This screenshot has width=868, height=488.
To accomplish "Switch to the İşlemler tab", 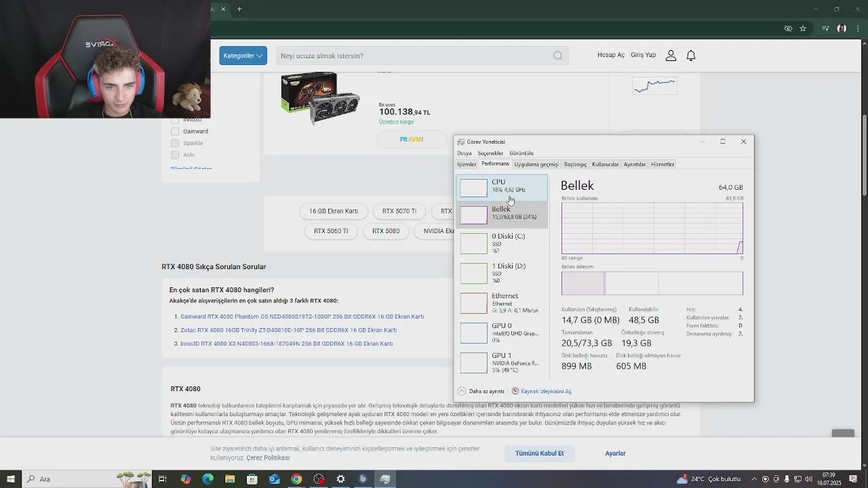I will 467,164.
